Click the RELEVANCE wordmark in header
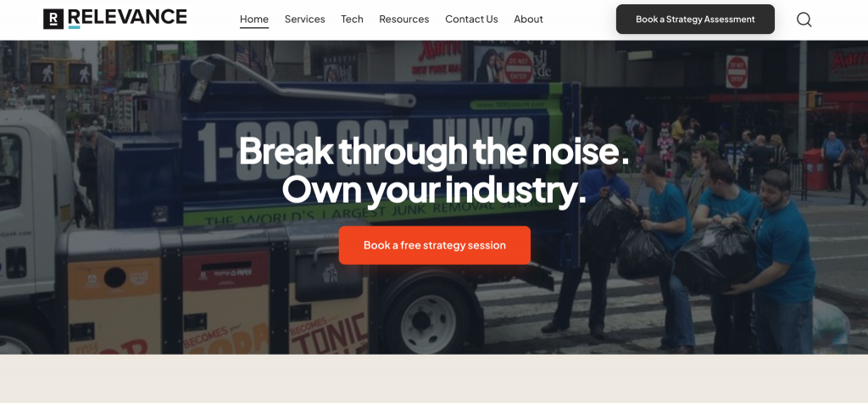 coord(127,19)
